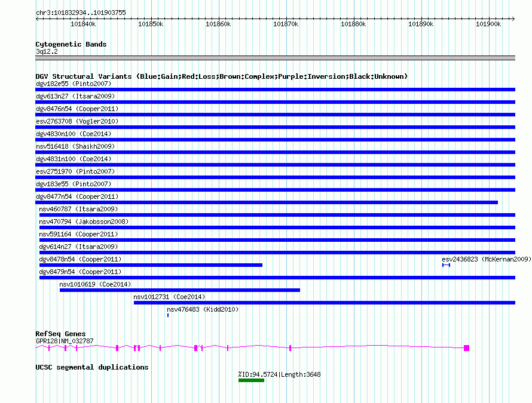The width and height of the screenshot is (532, 403).
Task: Select the green segmental duplication bar
Action: 251,380
